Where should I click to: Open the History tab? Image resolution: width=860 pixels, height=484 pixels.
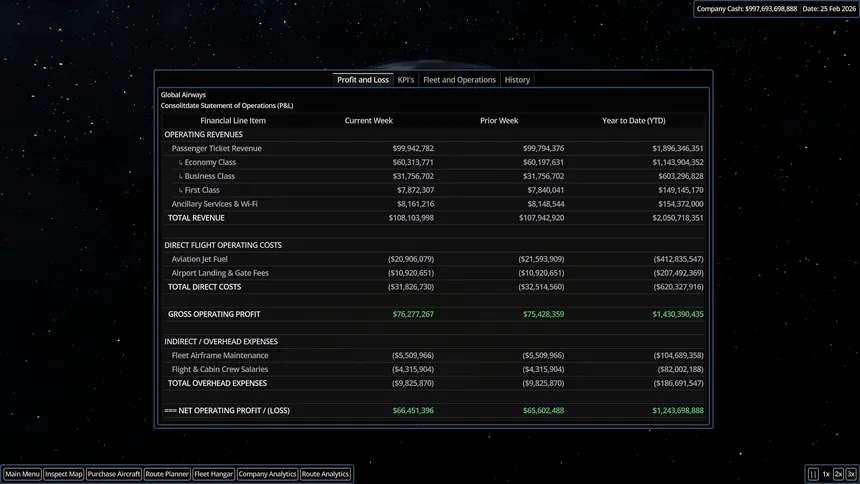click(517, 80)
